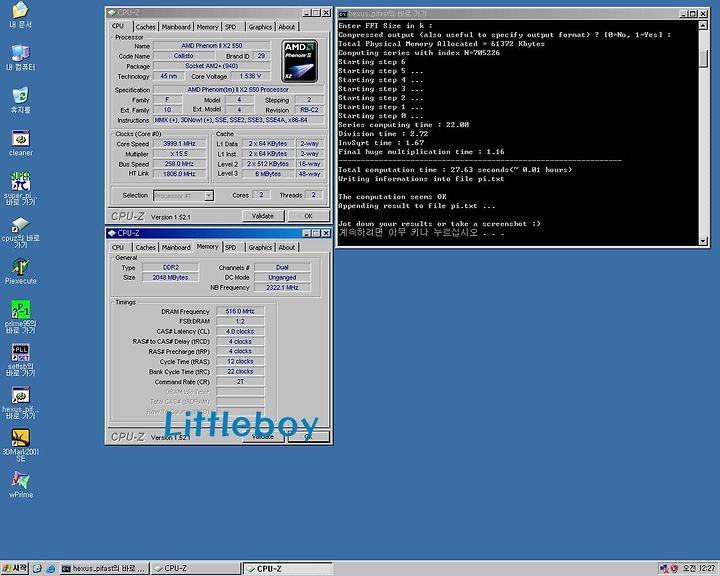Click the Core Voltage value 1.536 V
Screen dimensions: 720x576
[250, 76]
